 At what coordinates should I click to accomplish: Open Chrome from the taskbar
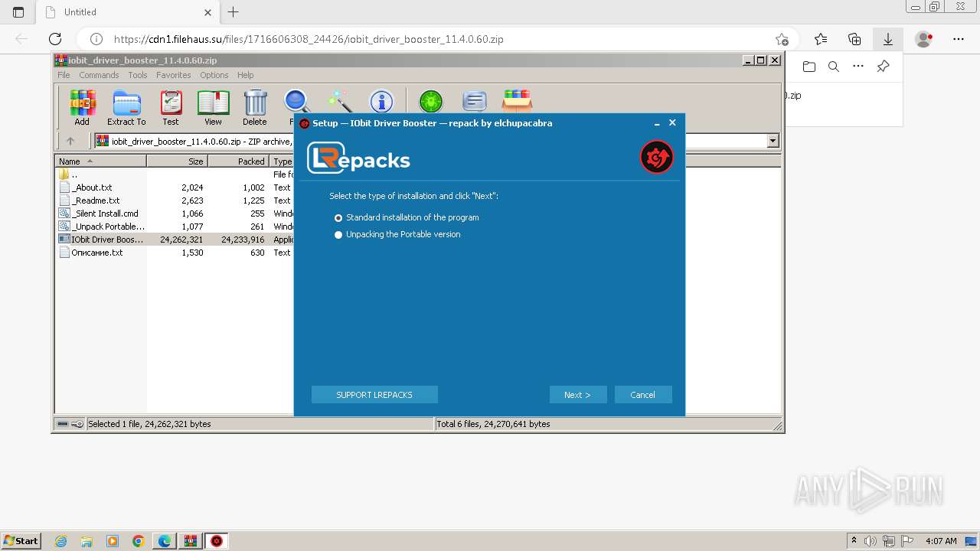click(139, 541)
